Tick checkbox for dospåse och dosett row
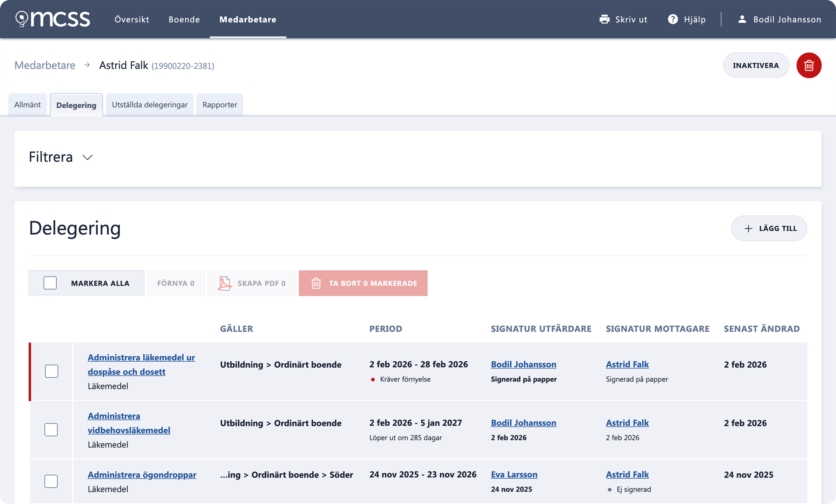836x504 pixels. pyautogui.click(x=52, y=371)
